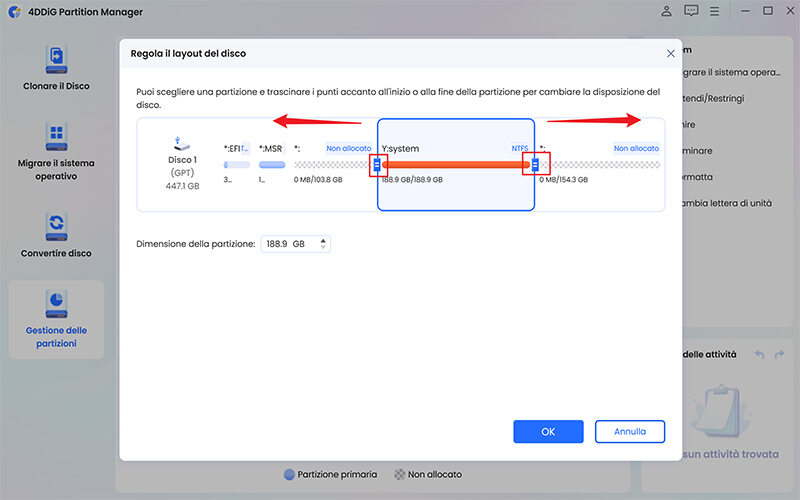Close the Regola il layout dialog
Viewport: 800px width, 500px height.
670,53
